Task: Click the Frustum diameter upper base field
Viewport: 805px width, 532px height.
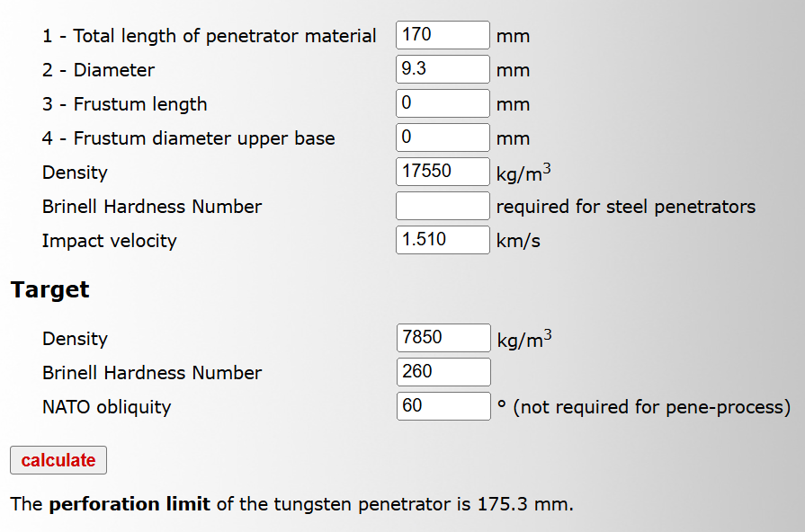Action: 443,138
